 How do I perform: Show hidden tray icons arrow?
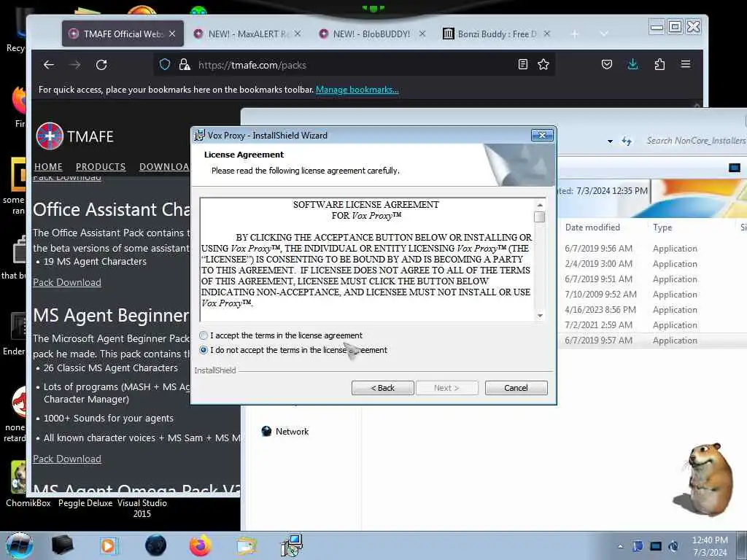coord(620,546)
